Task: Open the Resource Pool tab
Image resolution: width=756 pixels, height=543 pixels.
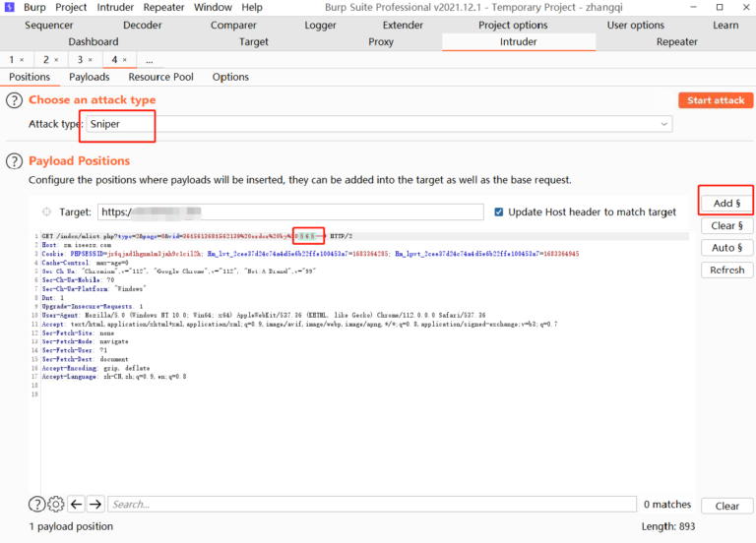Action: coord(160,77)
